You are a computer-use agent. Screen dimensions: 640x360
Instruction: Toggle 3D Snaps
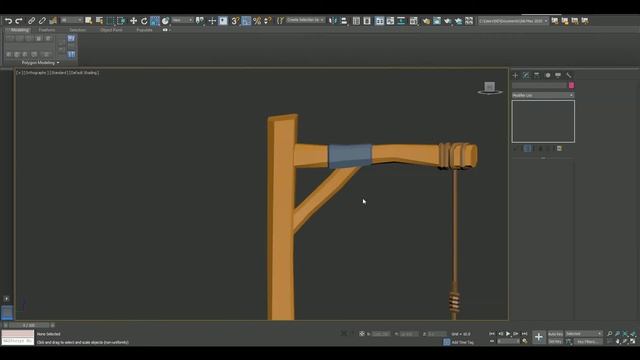pos(235,20)
